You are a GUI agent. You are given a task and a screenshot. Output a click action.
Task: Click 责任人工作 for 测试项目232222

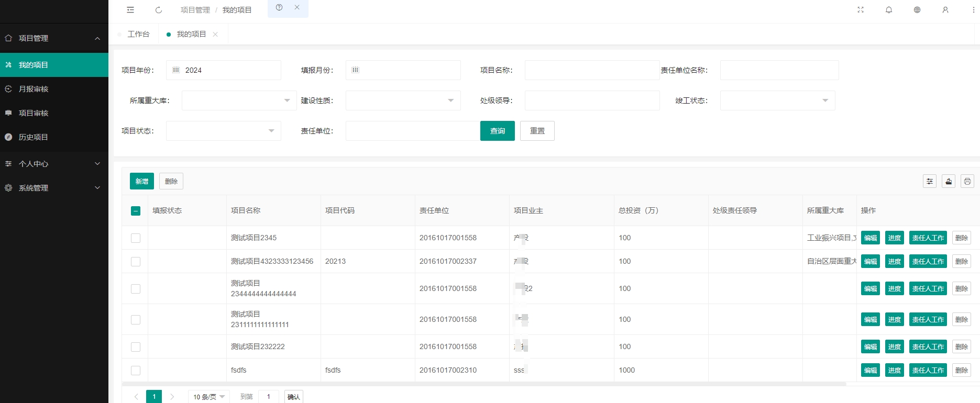pos(928,347)
